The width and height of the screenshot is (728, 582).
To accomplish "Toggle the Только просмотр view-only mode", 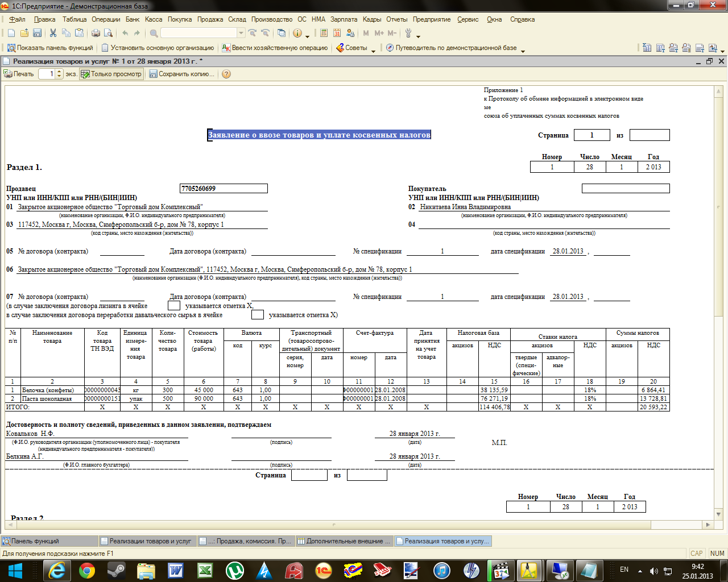I will coord(111,74).
